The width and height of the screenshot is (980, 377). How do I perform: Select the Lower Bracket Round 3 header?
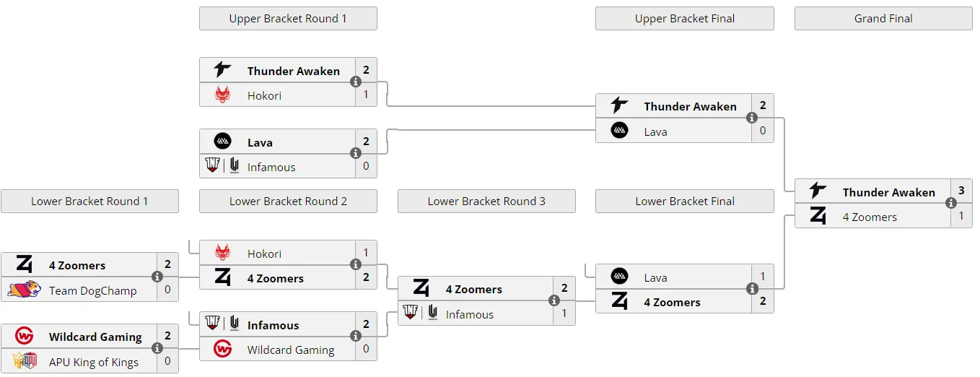click(x=486, y=201)
